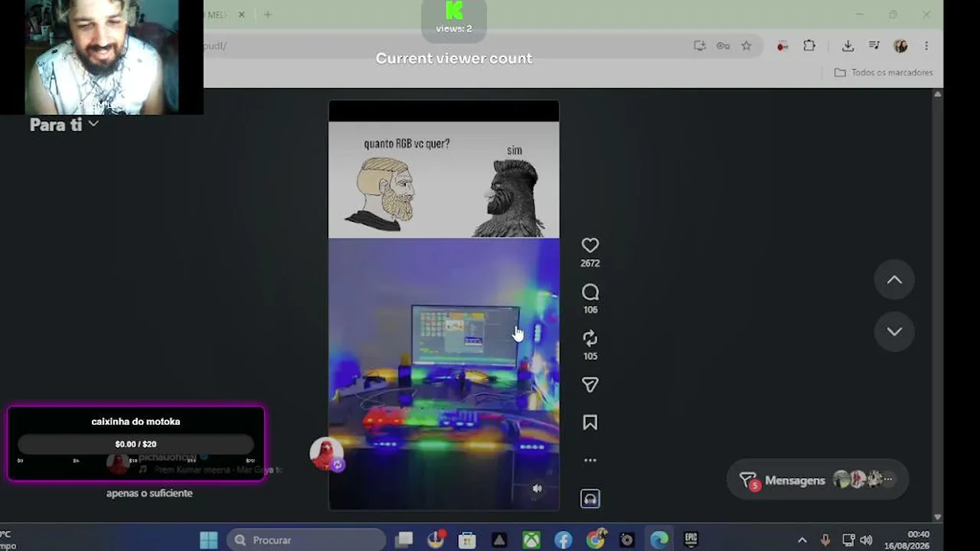Open the password key icon in address bar
This screenshot has height=551, width=980.
click(723, 46)
